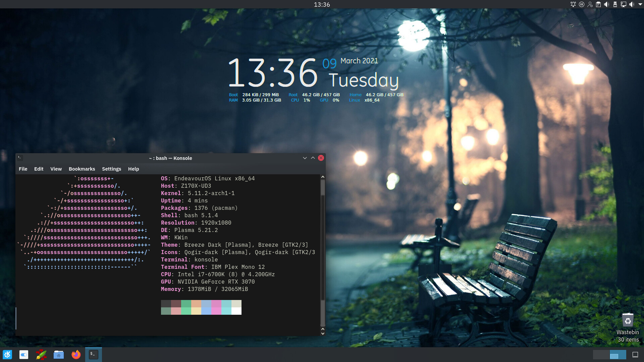The image size is (644, 362).
Task: Close the Konsole window
Action: (321, 158)
